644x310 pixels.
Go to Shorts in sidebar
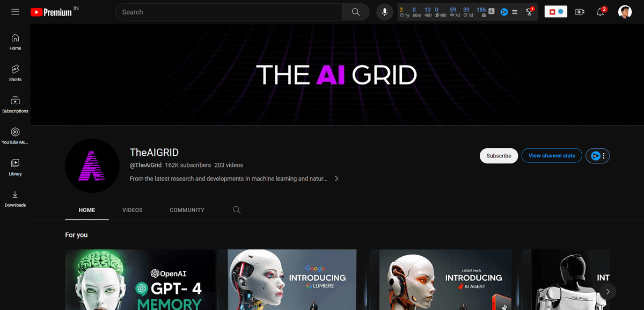15,73
